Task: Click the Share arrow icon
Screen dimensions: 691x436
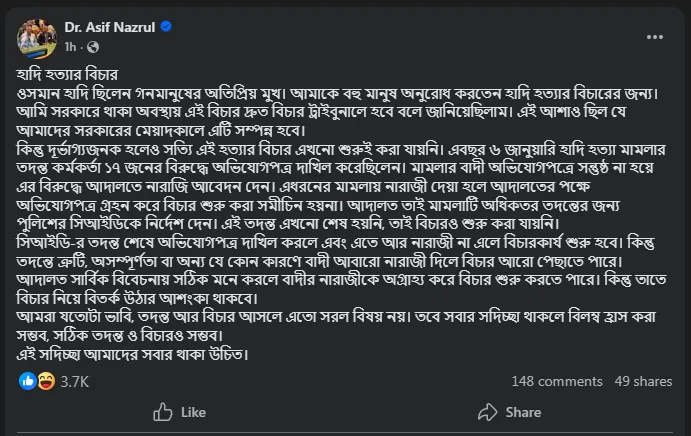Action: pos(489,412)
